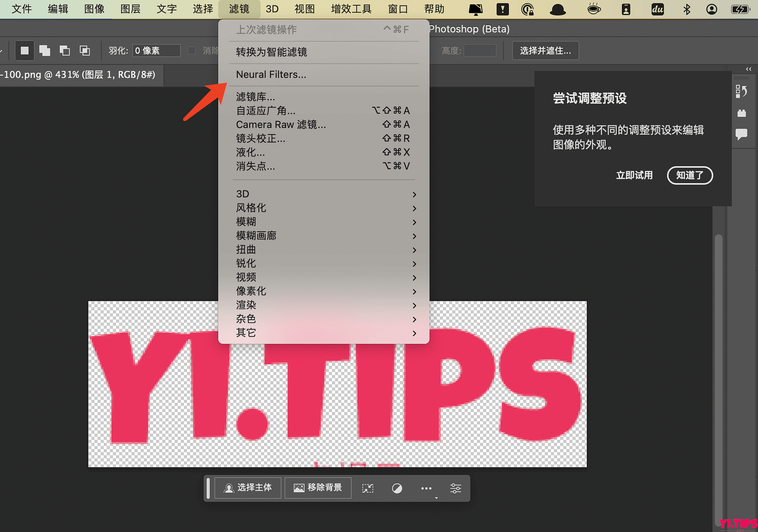758x532 pixels.
Task: Click the 选择并遮住 button
Action: (545, 51)
